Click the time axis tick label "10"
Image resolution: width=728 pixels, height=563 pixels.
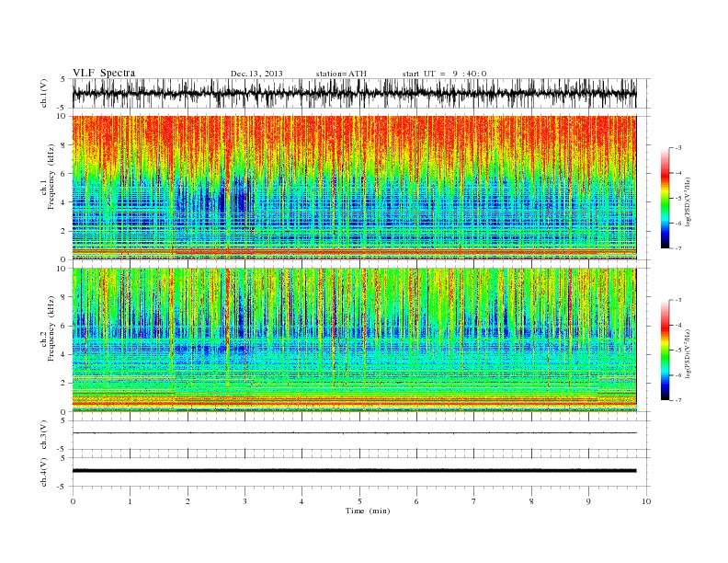(646, 501)
